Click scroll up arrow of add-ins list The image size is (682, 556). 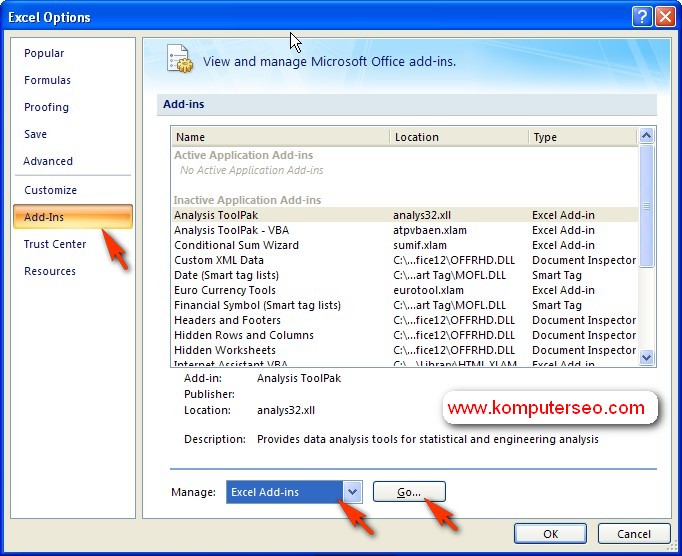point(646,136)
